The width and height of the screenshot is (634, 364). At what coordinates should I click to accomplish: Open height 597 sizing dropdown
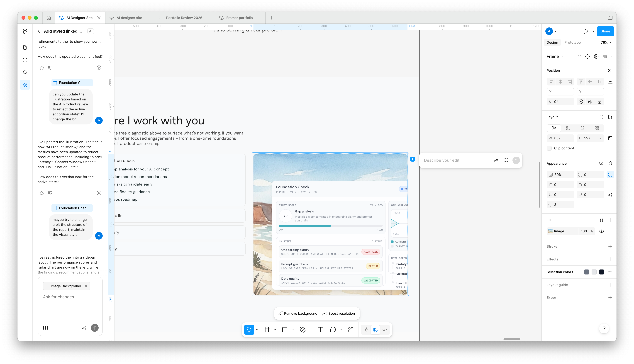coord(600,138)
